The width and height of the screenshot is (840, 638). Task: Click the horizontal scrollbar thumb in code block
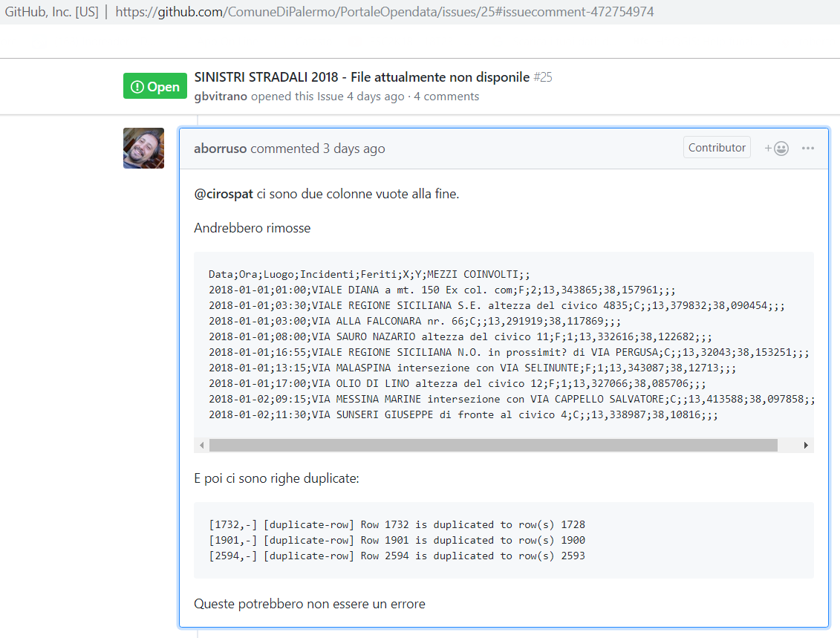(x=492, y=445)
